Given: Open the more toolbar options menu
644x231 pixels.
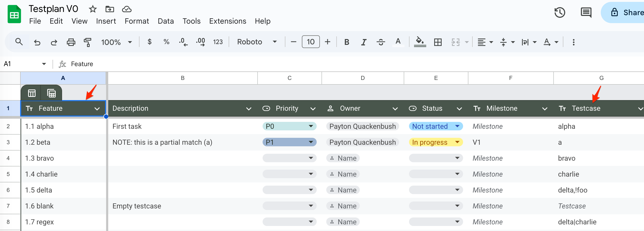Looking at the screenshot, I should (573, 42).
